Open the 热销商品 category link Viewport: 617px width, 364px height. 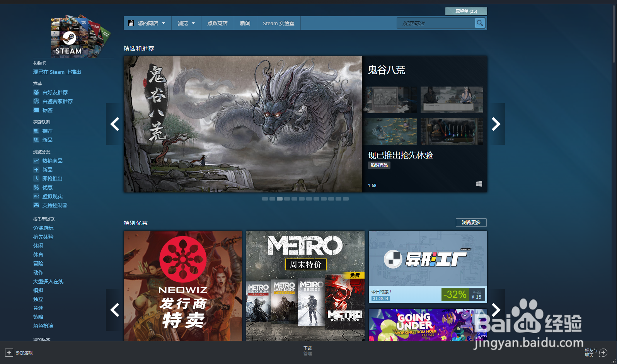[53, 161]
